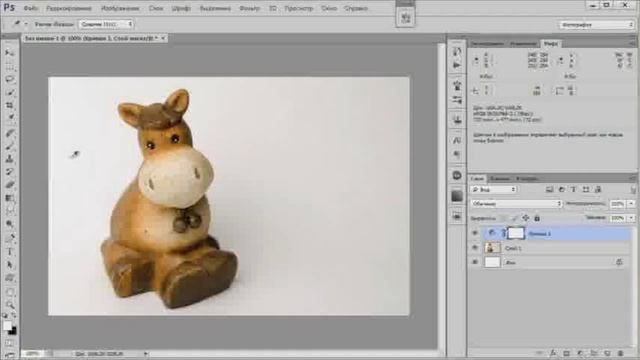Select the Rectangular Marquee tool
The image size is (640, 360).
pyautogui.click(x=10, y=66)
